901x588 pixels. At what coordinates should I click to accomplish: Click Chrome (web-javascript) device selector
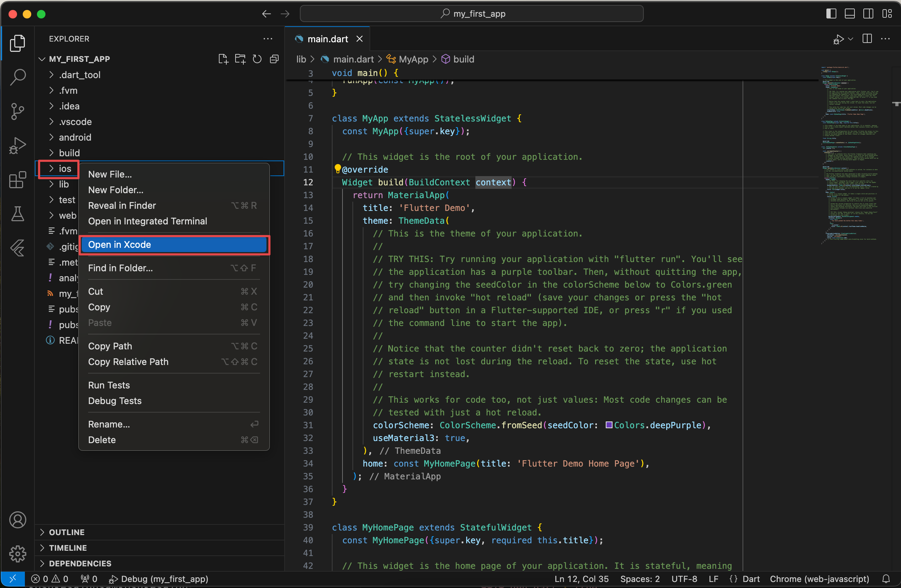[x=819, y=579]
